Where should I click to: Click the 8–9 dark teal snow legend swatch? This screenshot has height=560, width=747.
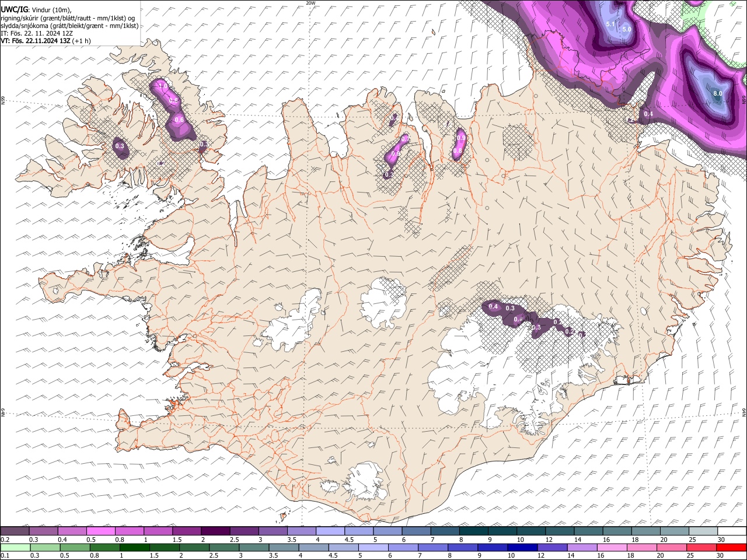pos(474,531)
